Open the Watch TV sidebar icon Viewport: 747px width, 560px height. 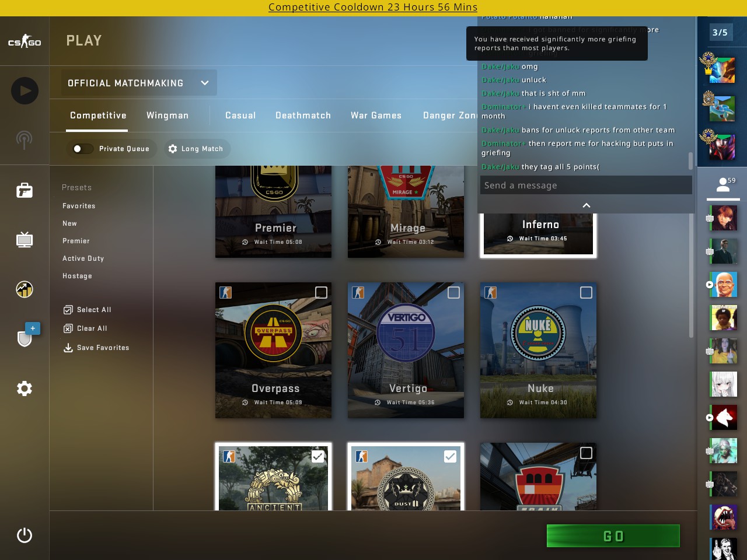pos(25,240)
